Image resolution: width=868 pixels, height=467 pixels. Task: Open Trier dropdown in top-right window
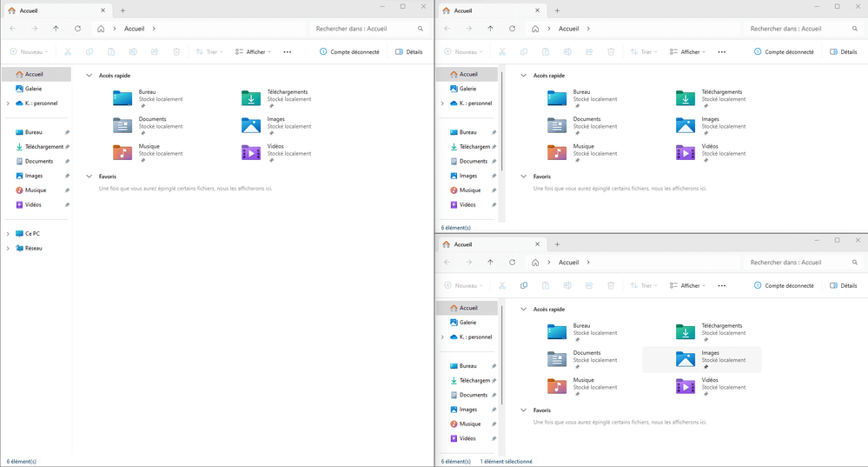645,51
